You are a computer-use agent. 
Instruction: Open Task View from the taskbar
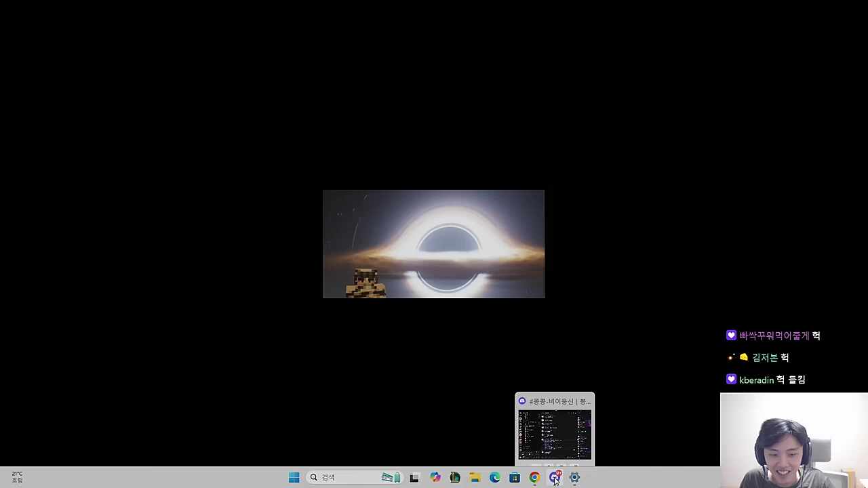(414, 477)
